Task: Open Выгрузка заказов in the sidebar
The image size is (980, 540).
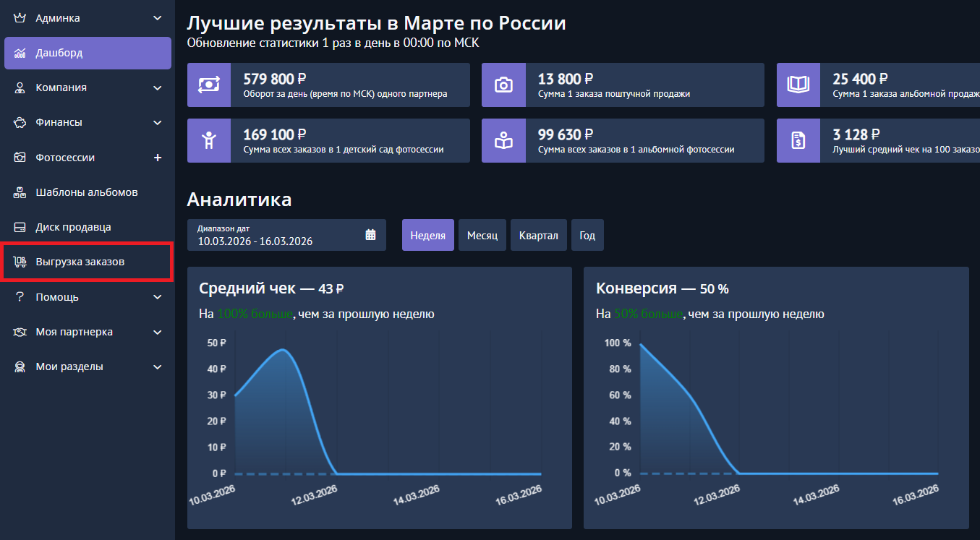Action: 80,262
